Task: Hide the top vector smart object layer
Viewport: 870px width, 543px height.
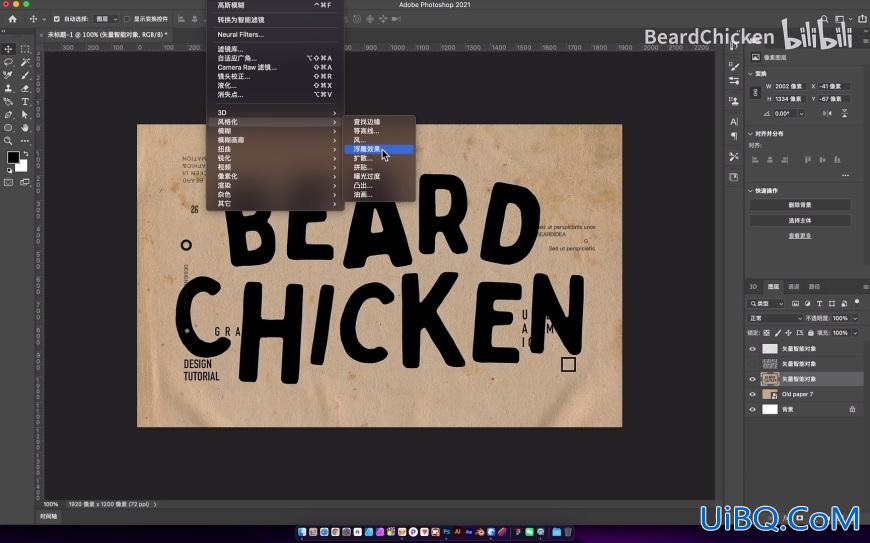Action: point(752,349)
